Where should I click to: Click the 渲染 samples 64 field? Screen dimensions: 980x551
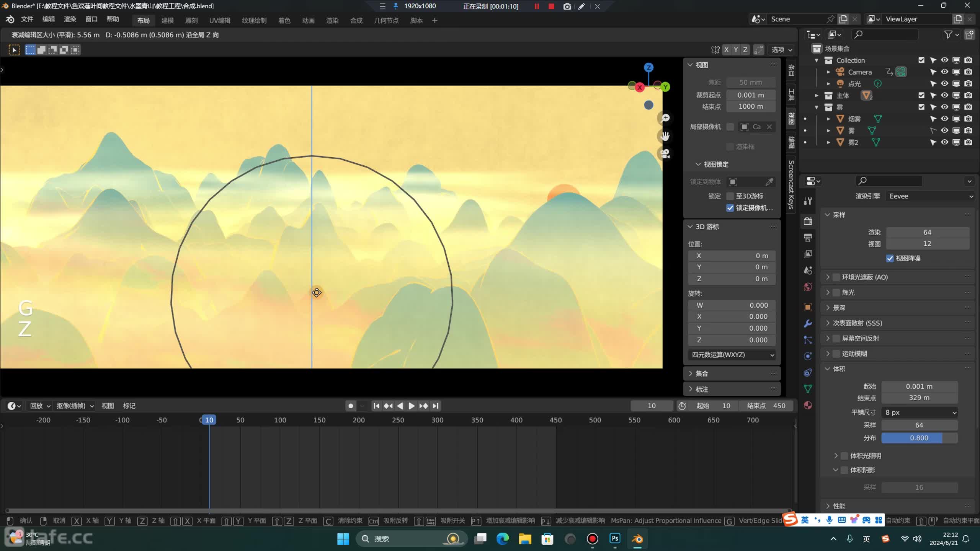(x=927, y=232)
